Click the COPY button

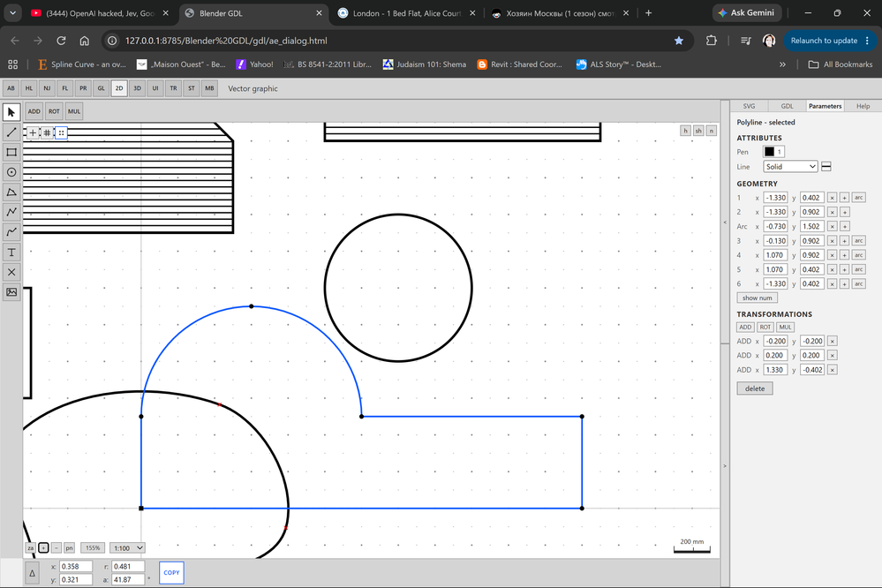[171, 573]
